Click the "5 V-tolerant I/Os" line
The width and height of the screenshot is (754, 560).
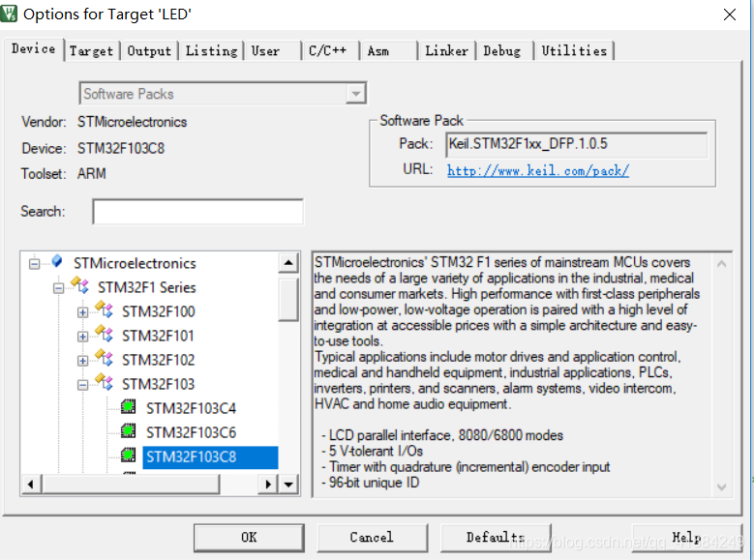[373, 451]
